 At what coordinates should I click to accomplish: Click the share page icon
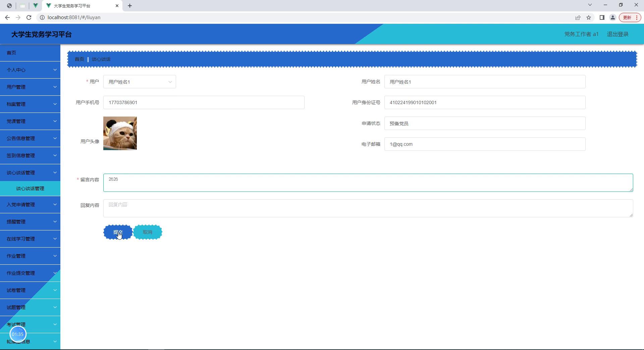pyautogui.click(x=578, y=17)
